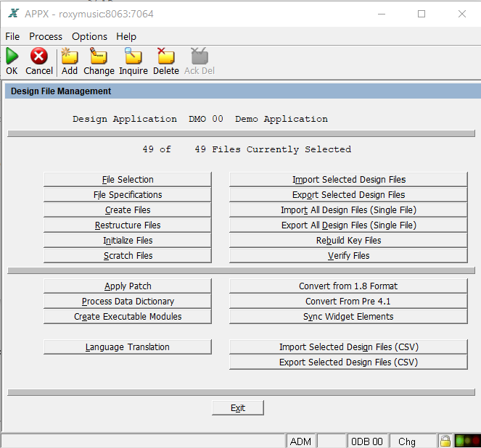Click the Initialize Files button
The width and height of the screenshot is (481, 448).
(128, 240)
